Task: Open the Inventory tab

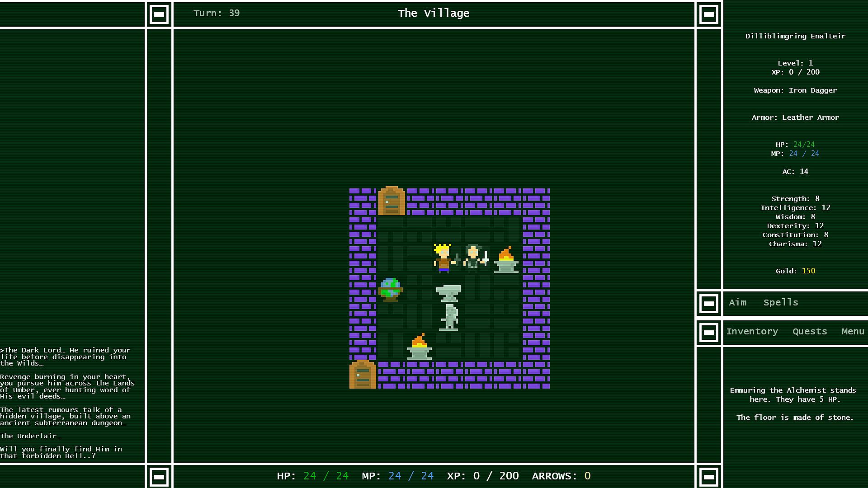Action: click(752, 332)
